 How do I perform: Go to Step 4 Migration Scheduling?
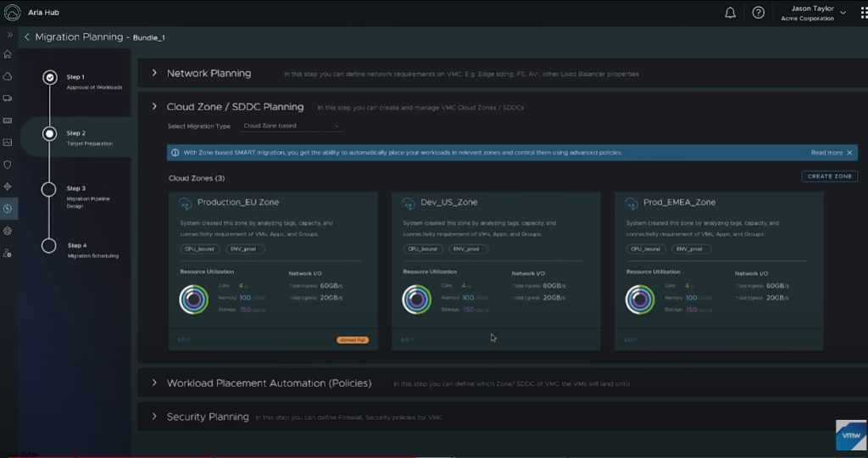tap(93, 250)
